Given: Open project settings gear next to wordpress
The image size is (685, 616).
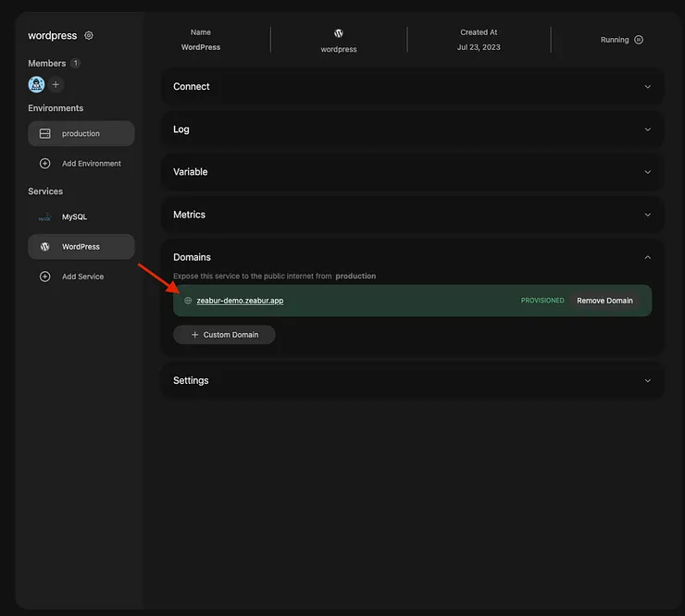Looking at the screenshot, I should 89,35.
